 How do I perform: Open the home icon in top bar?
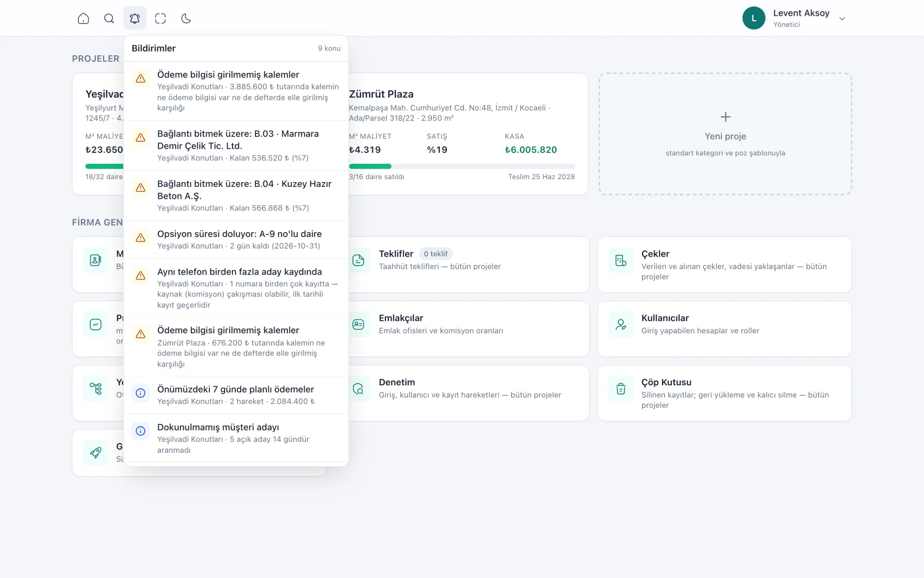(83, 18)
